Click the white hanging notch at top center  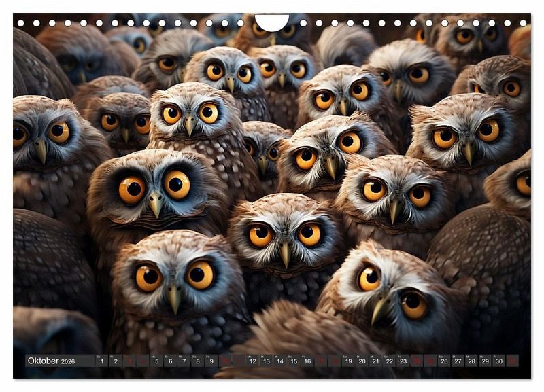click(x=272, y=22)
